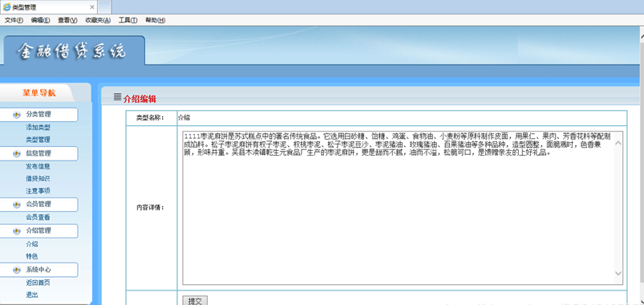The height and width of the screenshot is (305, 644).
Task: Collapse the 分类管理 menu group
Action: (x=38, y=115)
